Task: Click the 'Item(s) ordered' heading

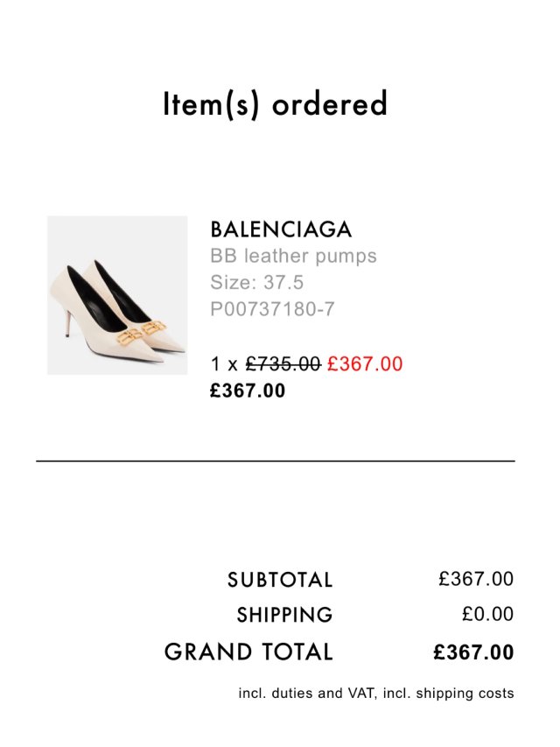Action: click(x=275, y=105)
